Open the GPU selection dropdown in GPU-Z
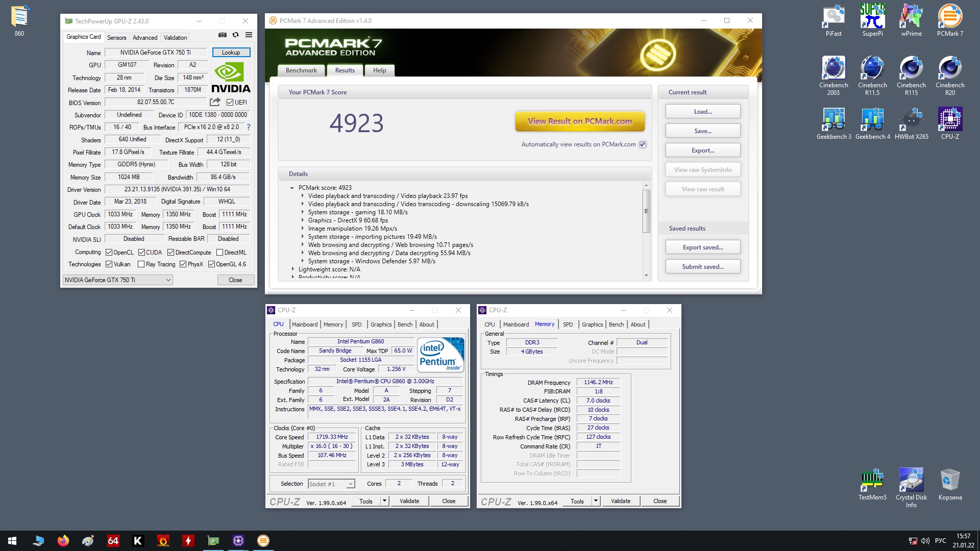The height and width of the screenshot is (551, 980). coord(117,280)
